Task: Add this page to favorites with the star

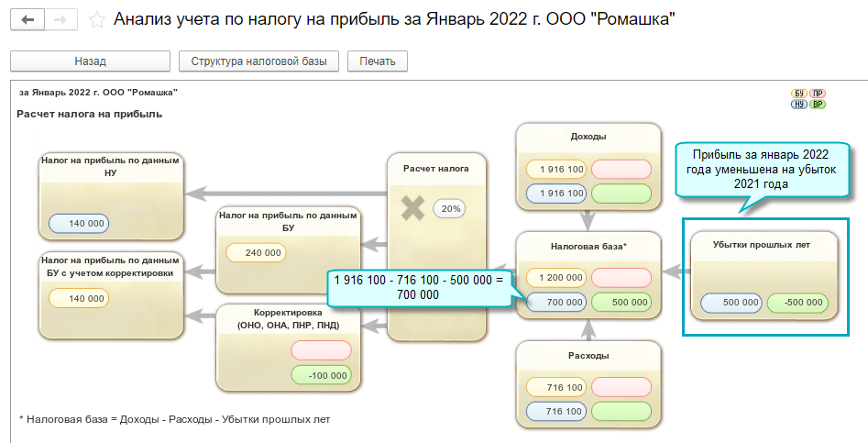Action: pos(96,19)
